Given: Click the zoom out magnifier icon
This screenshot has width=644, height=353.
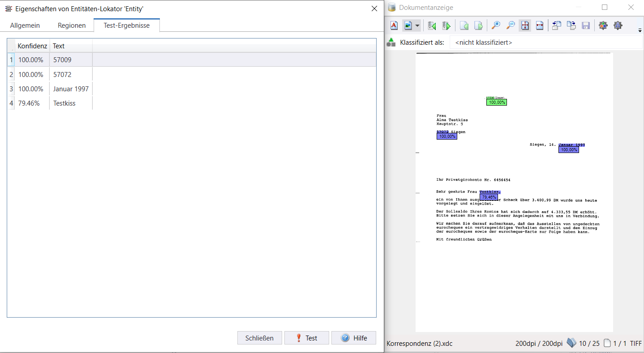Looking at the screenshot, I should point(510,26).
